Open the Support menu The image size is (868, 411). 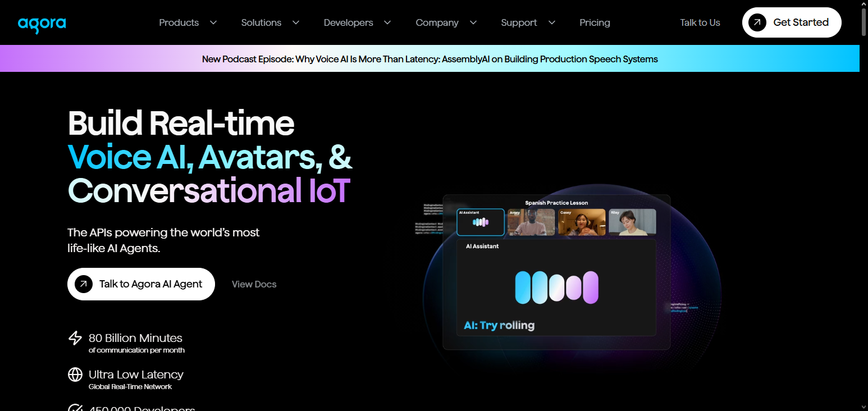[x=528, y=22]
